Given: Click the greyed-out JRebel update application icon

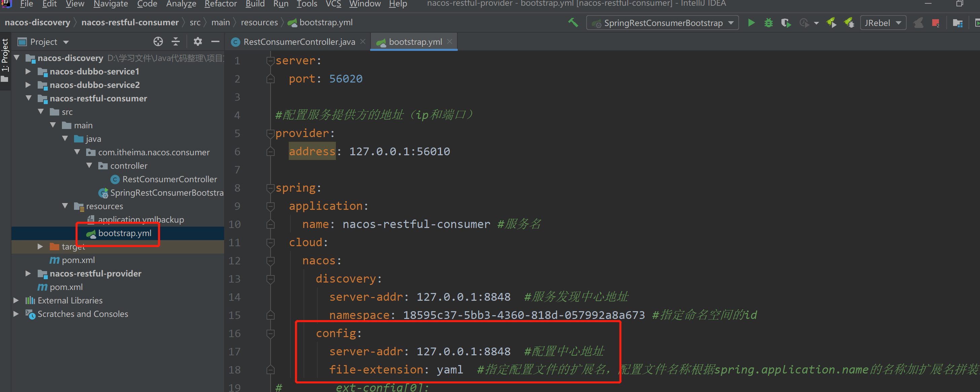Looking at the screenshot, I should (918, 23).
